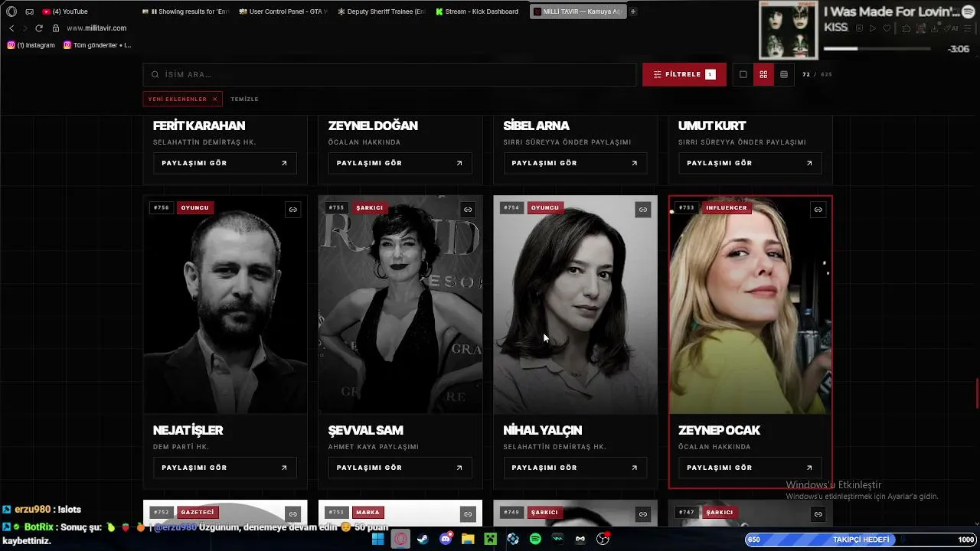Open Paylaşımı Gör for Zeynel Doğan
The width and height of the screenshot is (980, 551).
tap(400, 163)
